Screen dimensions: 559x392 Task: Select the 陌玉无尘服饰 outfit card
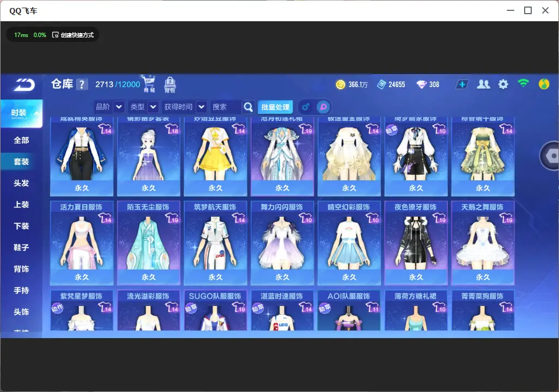coord(149,243)
